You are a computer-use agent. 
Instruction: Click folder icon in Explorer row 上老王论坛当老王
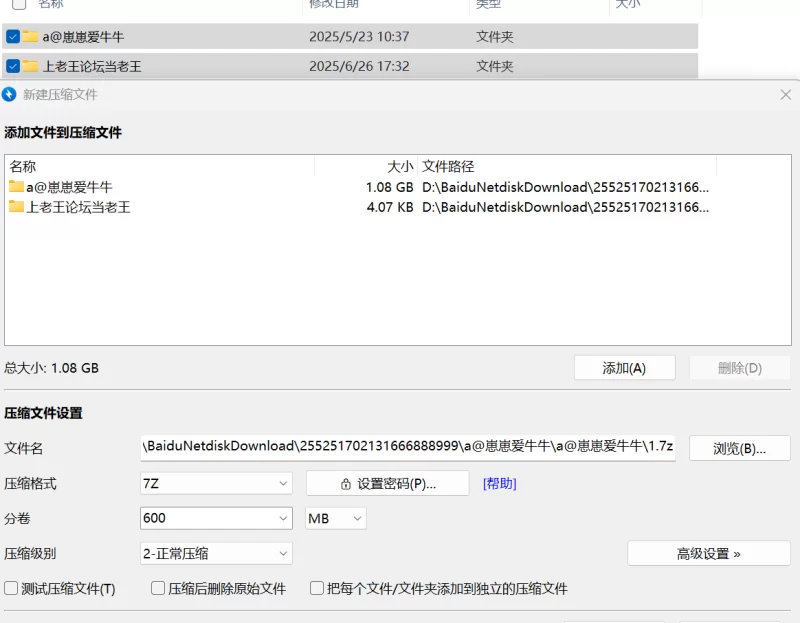[x=31, y=67]
